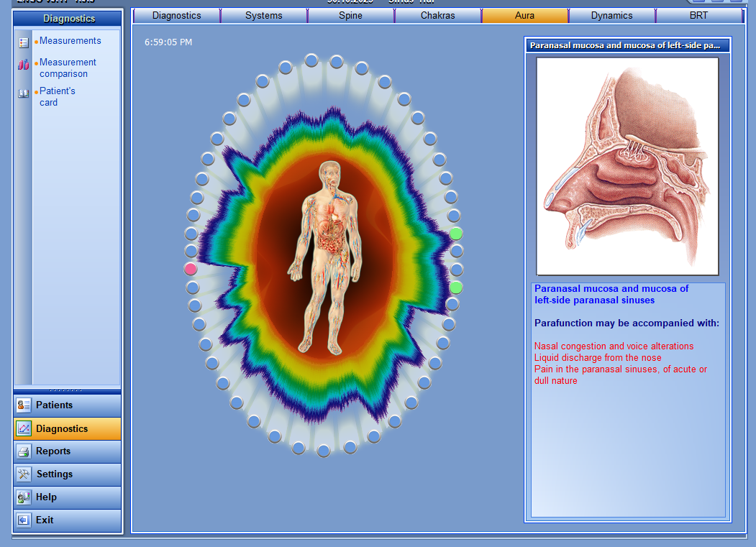Click the Exit button

pyautogui.click(x=68, y=520)
